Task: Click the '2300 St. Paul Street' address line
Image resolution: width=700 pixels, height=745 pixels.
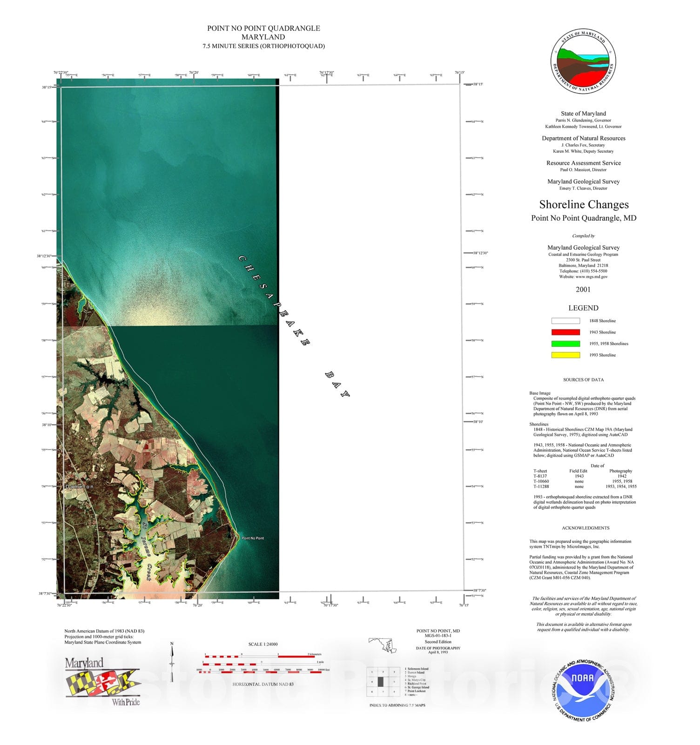Action: point(583,260)
